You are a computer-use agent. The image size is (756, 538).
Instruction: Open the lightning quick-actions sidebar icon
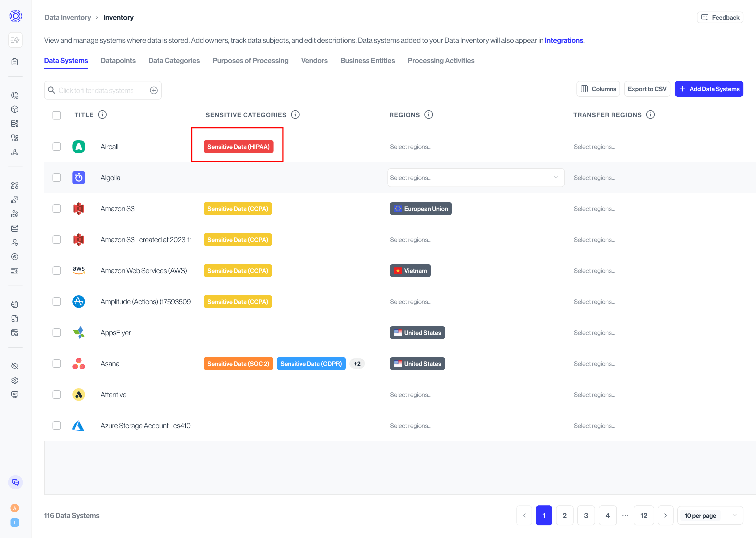pos(15,40)
